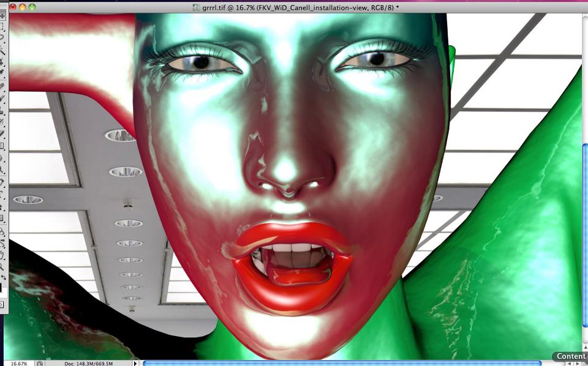
Task: Open the status bar info arrow menu
Action: pyautogui.click(x=135, y=363)
